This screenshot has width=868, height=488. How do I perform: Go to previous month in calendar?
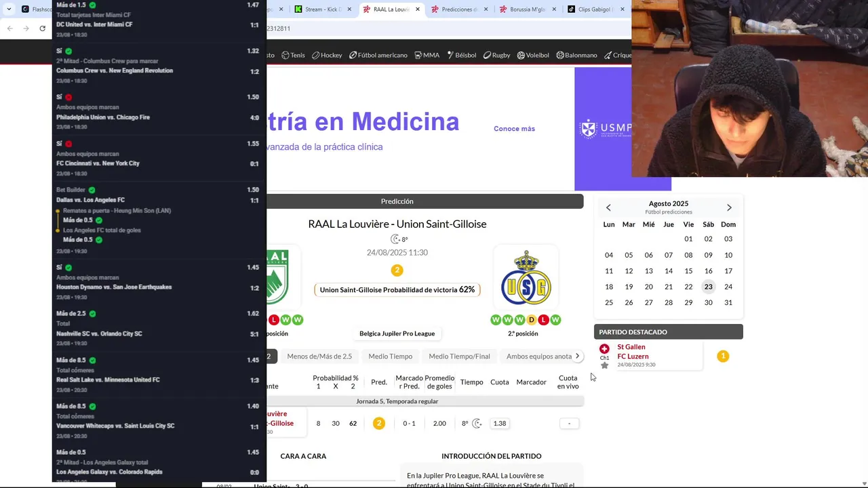pyautogui.click(x=608, y=207)
